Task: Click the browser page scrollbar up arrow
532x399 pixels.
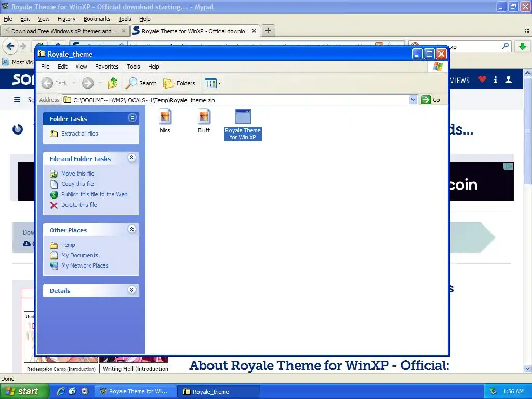Action: (527, 73)
